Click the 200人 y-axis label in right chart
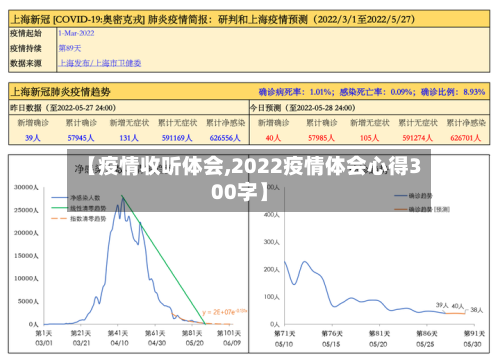Image resolution: width=500 pixels, height=362 pixels. pos(272,269)
